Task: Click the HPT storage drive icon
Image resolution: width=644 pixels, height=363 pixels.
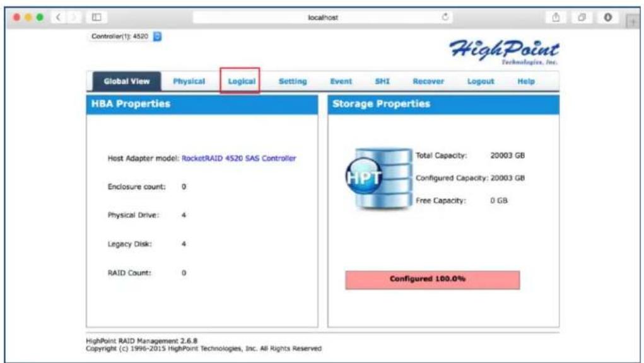Action: (x=378, y=178)
